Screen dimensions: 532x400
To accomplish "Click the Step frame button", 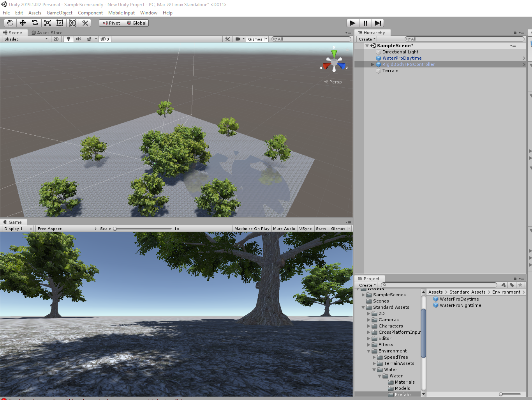I will [378, 23].
